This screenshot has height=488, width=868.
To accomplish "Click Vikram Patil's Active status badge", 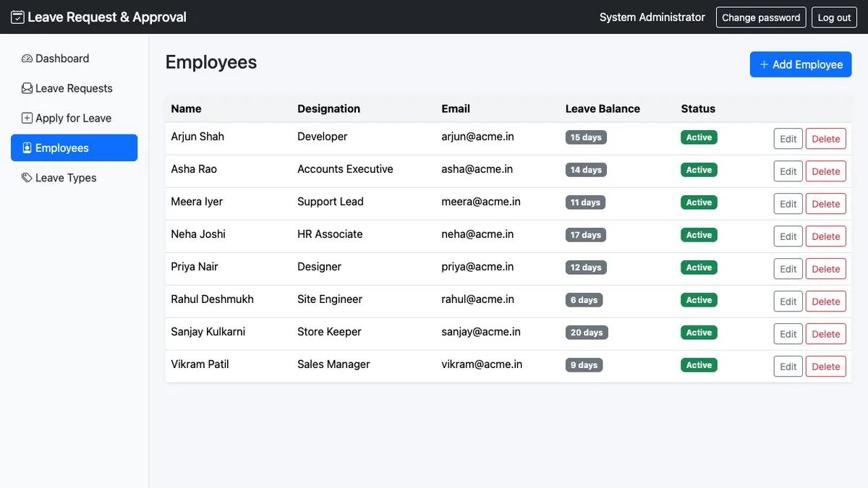I will click(699, 365).
